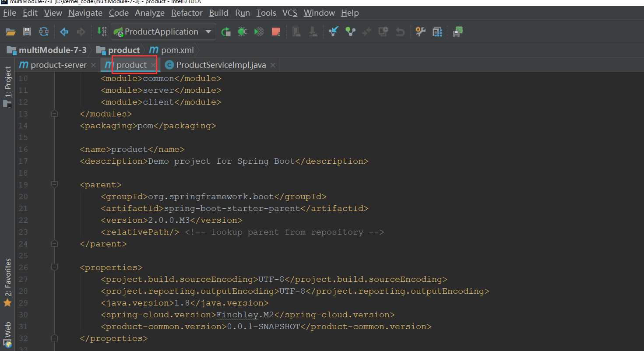
Task: Collapse the properties block fold marker
Action: 54,267
